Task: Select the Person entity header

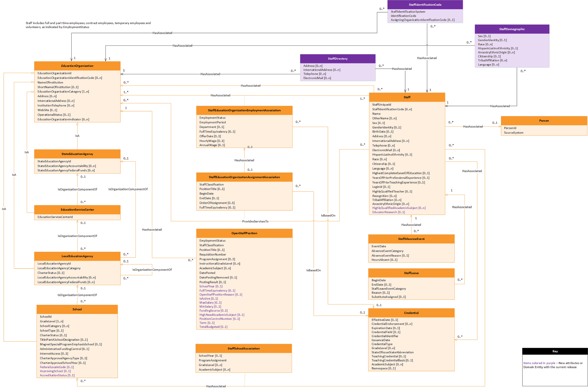Action: [544, 121]
